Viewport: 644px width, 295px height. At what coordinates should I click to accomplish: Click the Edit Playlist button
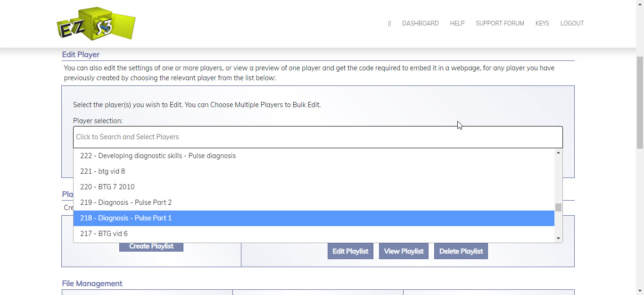pyautogui.click(x=350, y=251)
